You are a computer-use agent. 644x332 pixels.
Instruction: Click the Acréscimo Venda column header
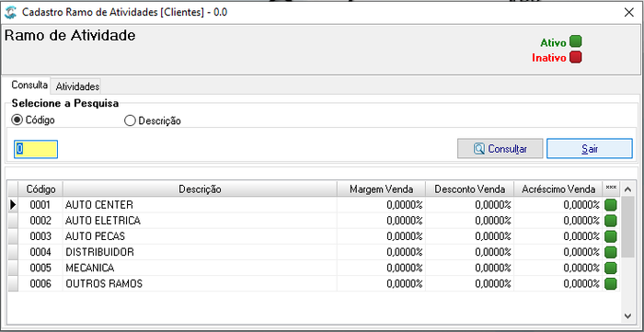[x=558, y=189]
